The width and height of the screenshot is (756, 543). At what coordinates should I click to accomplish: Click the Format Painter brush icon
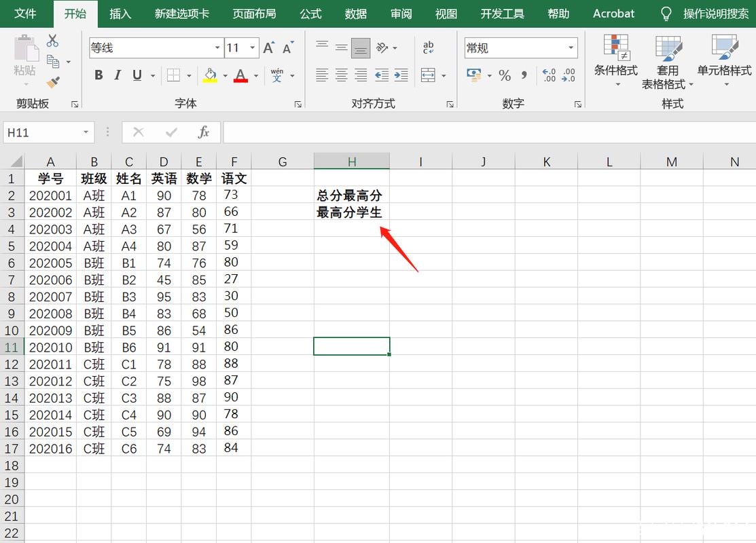[x=53, y=82]
